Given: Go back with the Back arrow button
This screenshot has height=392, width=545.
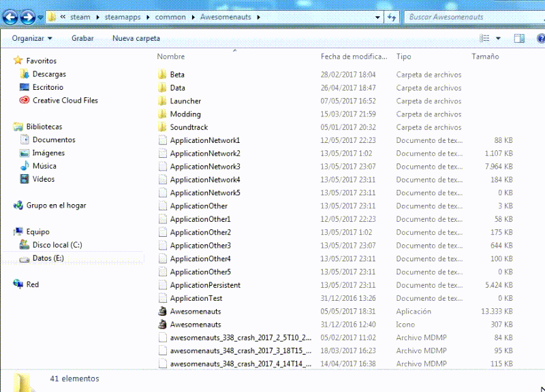Looking at the screenshot, I should 10,17.
